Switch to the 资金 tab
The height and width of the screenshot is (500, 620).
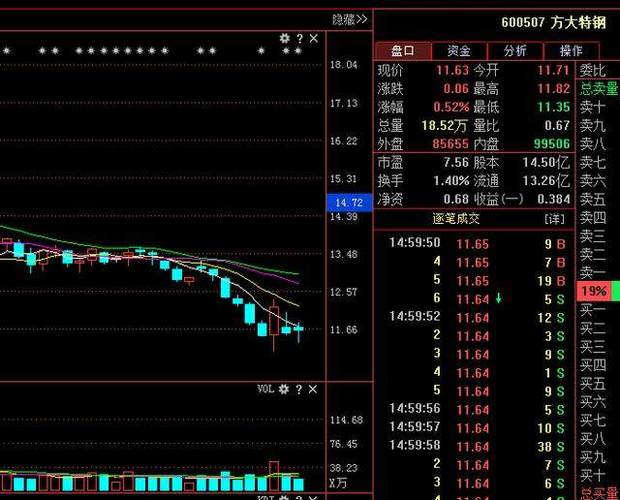point(459,51)
